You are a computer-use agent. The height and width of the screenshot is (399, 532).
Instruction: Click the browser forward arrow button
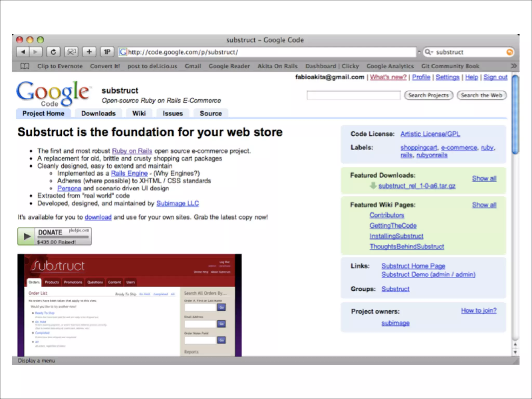coord(35,52)
